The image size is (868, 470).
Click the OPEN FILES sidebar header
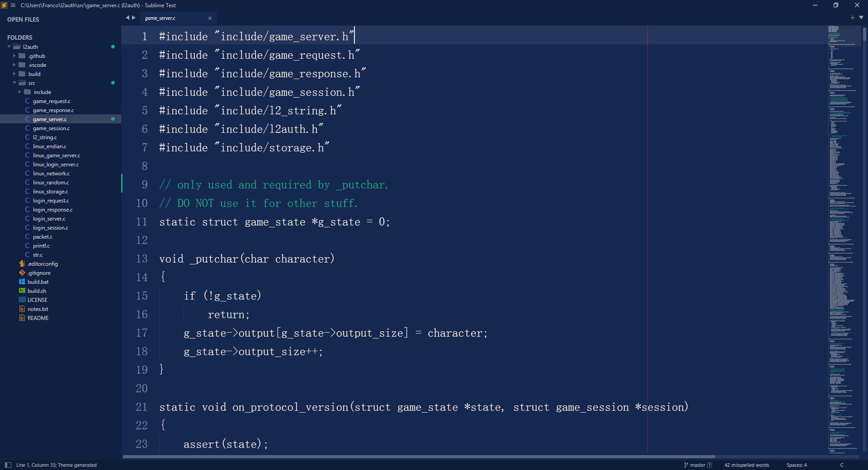pos(23,19)
